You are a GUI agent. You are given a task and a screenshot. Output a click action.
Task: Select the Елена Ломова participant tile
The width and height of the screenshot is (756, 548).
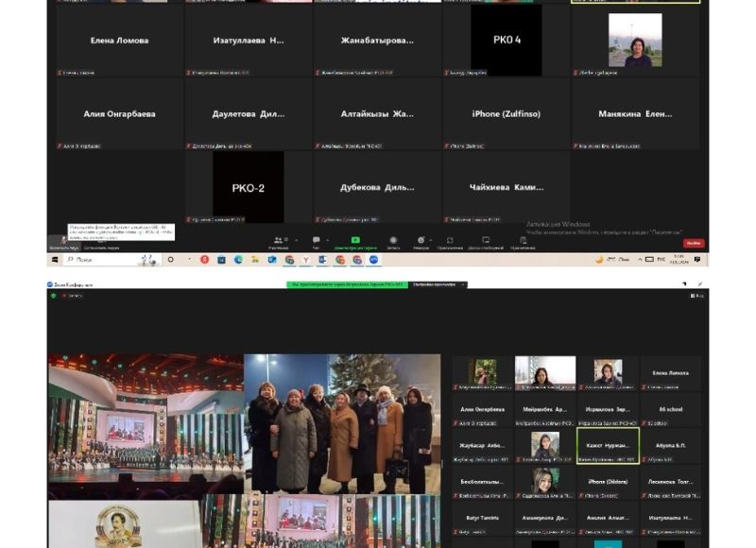pos(119,41)
